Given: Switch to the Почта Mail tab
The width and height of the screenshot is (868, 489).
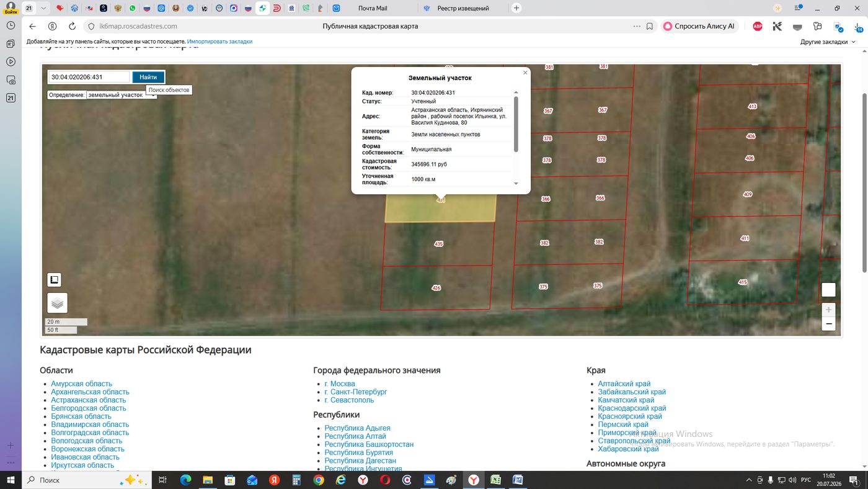Looking at the screenshot, I should click(x=373, y=8).
